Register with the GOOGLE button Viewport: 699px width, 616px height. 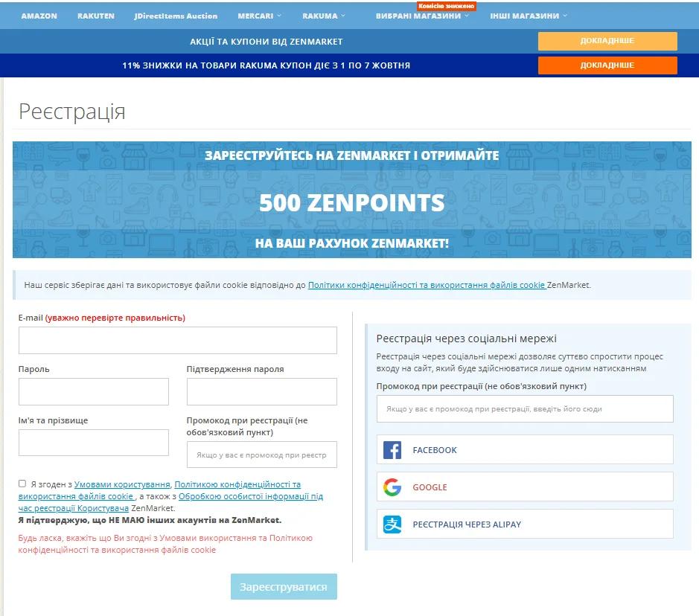[x=525, y=487]
